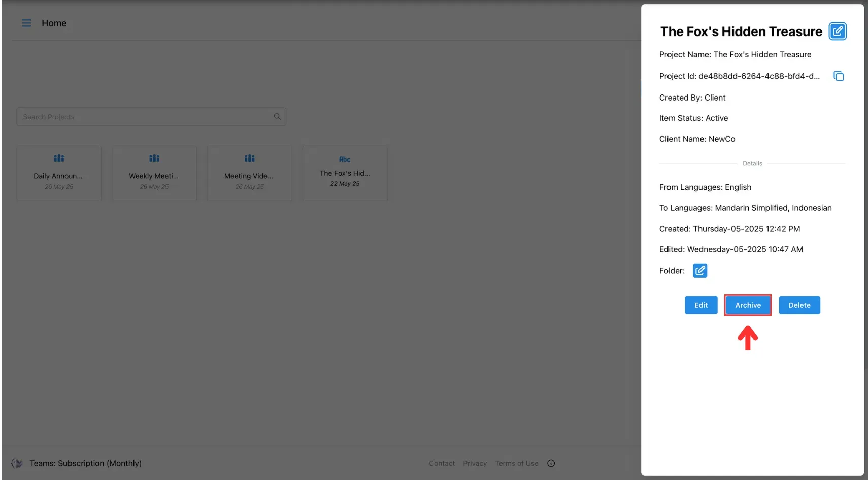Click 'Created: Thursday-05-2025 12:42 PM' text
This screenshot has width=868, height=480.
(x=729, y=229)
